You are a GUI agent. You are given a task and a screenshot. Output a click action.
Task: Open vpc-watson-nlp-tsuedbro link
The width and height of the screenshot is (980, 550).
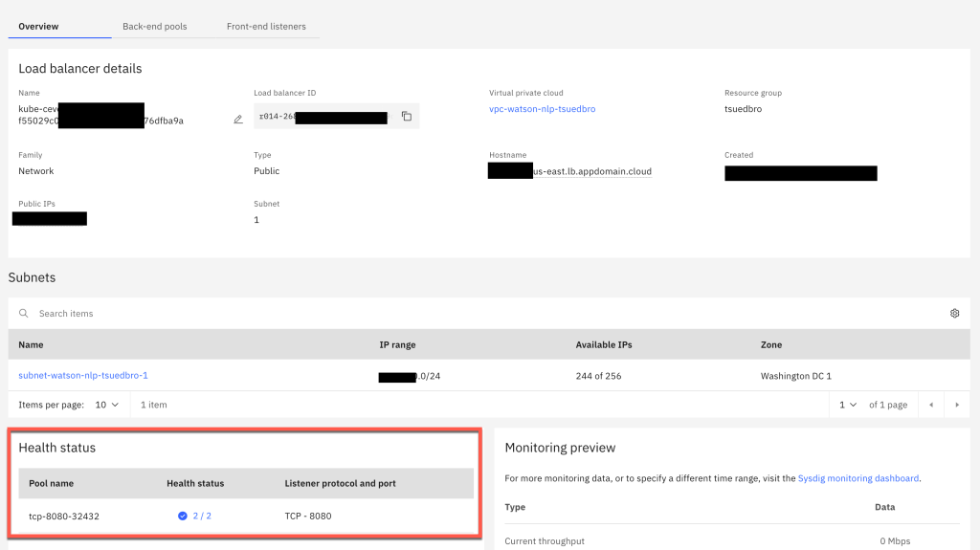[x=542, y=109]
